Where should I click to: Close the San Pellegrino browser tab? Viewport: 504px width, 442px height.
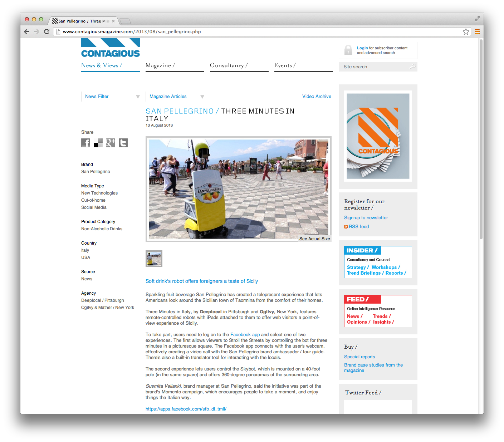coord(113,21)
